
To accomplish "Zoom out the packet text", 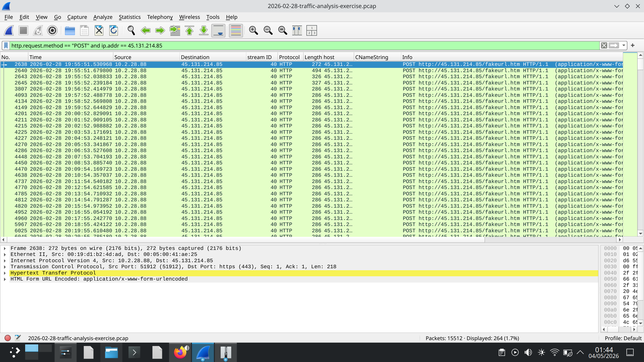I will (x=268, y=31).
